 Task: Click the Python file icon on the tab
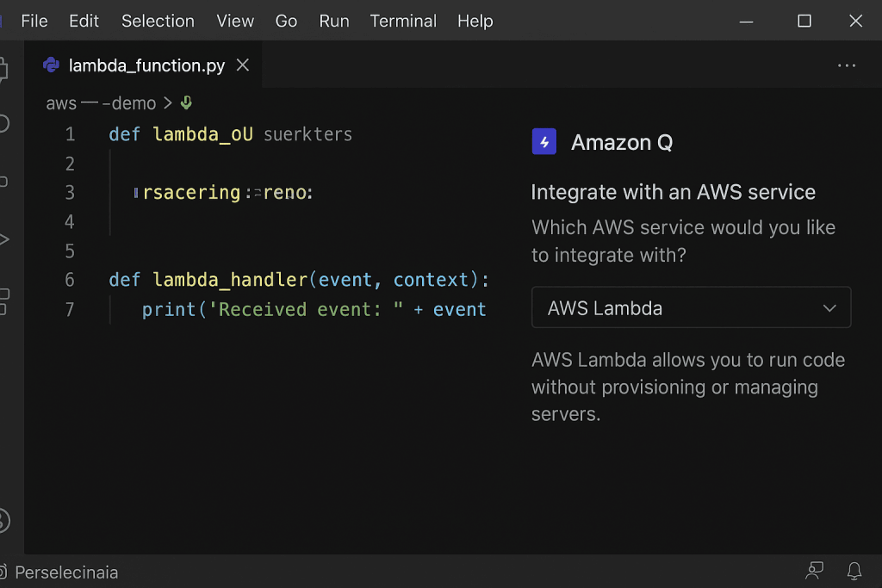[51, 65]
